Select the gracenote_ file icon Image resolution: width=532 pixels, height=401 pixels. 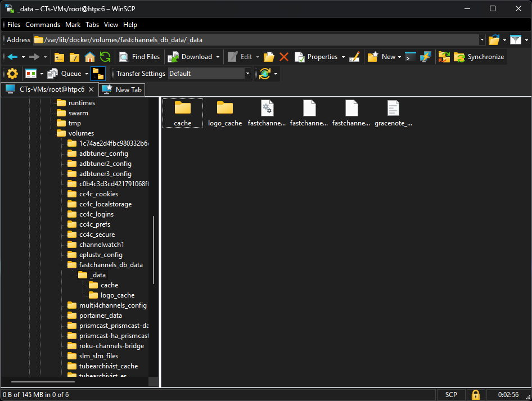pyautogui.click(x=393, y=113)
